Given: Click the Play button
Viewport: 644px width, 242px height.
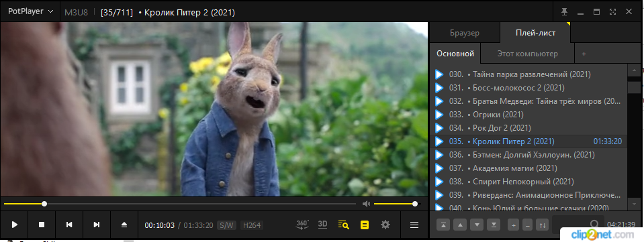Looking at the screenshot, I should [14, 225].
